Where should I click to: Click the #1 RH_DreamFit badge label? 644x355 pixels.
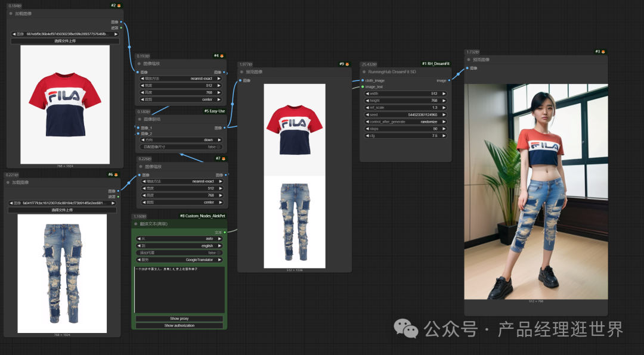click(x=436, y=64)
